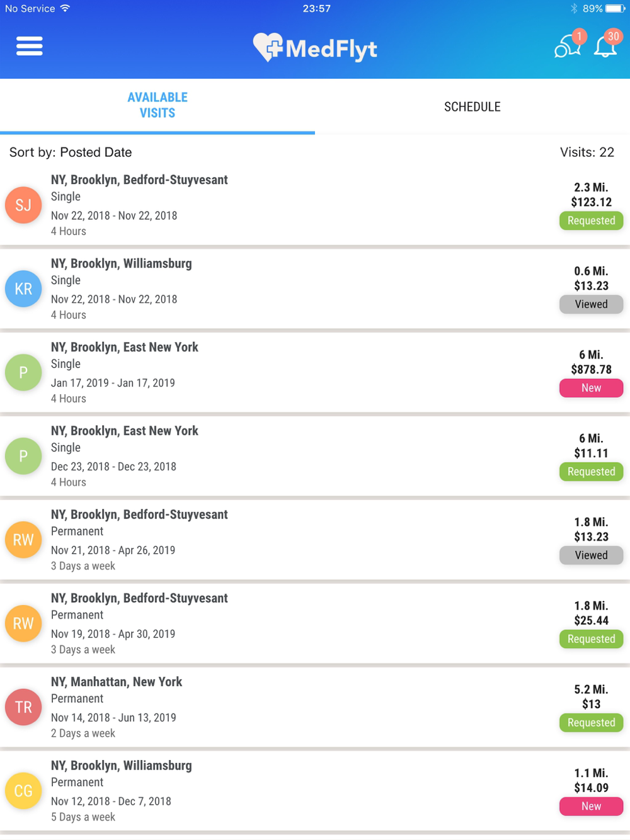
Task: Open the notifications bell
Action: pyautogui.click(x=606, y=47)
